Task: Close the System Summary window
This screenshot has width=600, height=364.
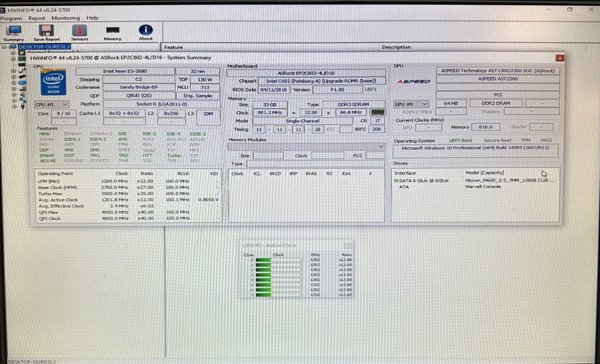Action: [559, 58]
